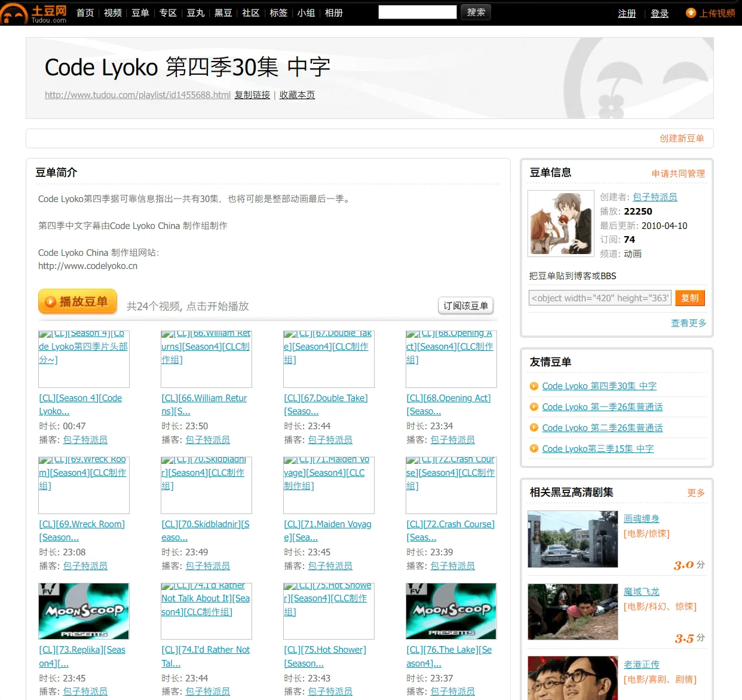Image resolution: width=742 pixels, height=700 pixels.
Task: Click the Tudou logo icon
Action: point(14,13)
